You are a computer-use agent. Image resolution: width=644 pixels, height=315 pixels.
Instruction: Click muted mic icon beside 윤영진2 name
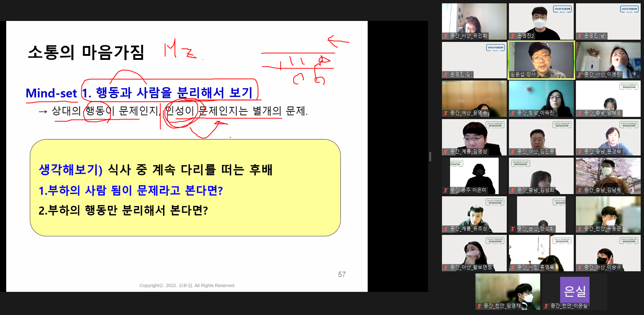513,36
